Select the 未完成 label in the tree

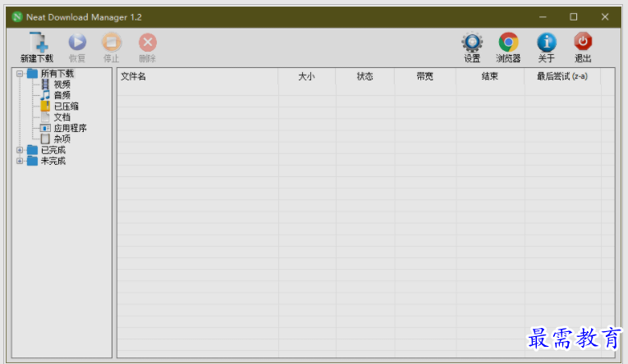[53, 161]
